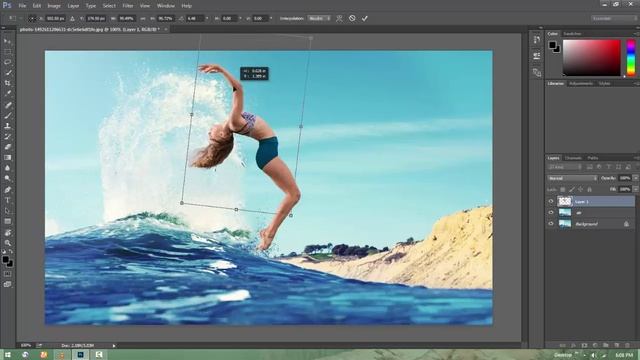This screenshot has height=360, width=640.
Task: Open the status bar info arrow
Action: pos(114,346)
